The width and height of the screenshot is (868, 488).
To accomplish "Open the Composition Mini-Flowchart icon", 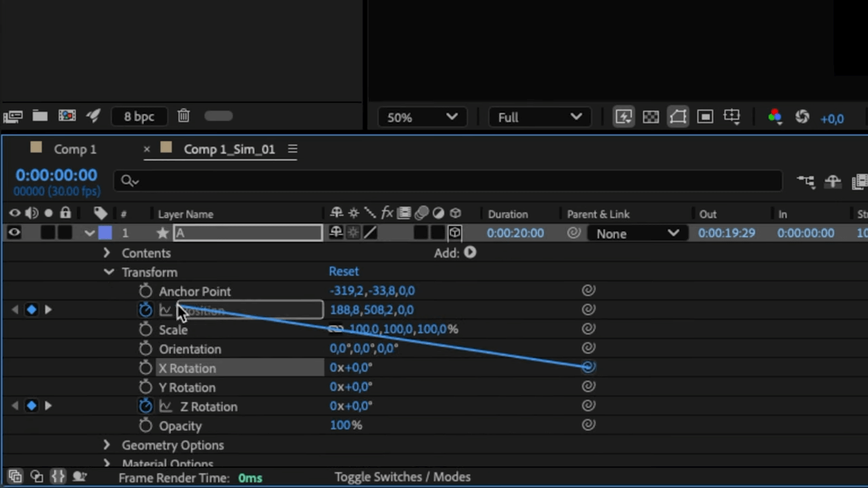I will 806,181.
